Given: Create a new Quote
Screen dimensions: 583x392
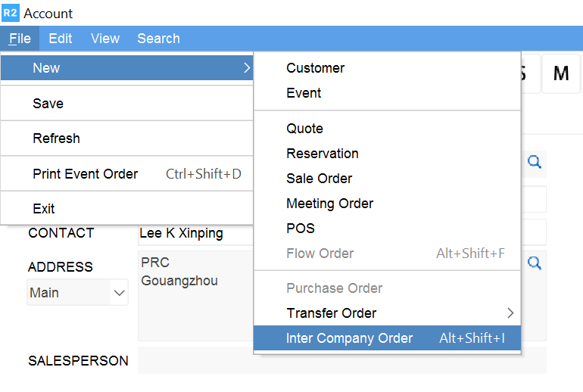Looking at the screenshot, I should (x=305, y=129).
